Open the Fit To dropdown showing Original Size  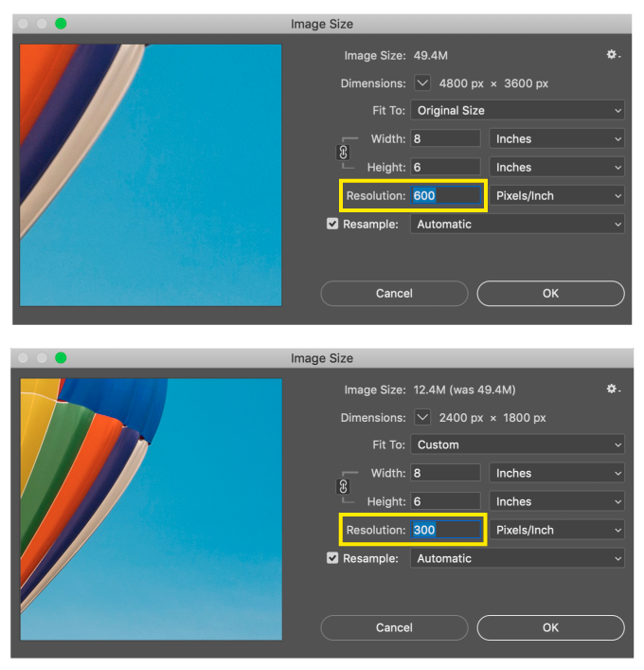(x=518, y=111)
